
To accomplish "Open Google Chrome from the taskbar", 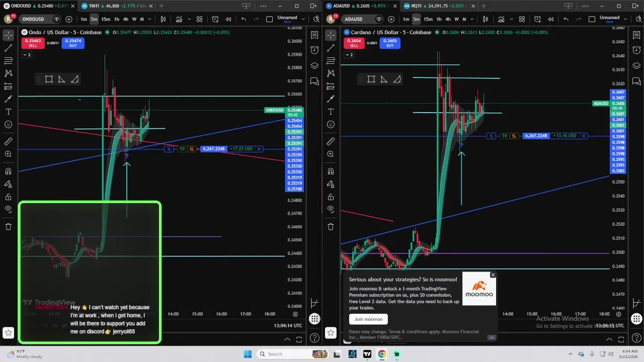I will tap(382, 354).
